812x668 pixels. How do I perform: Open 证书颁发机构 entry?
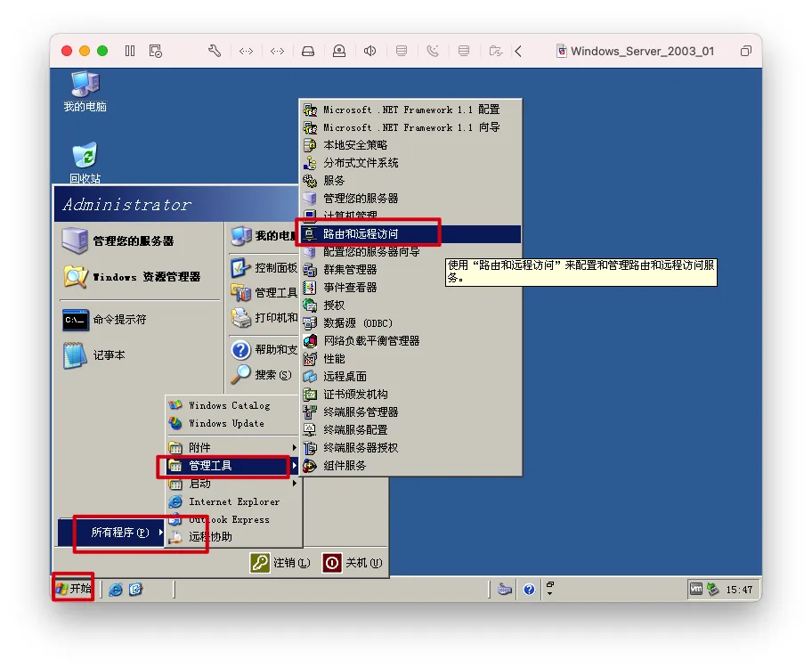pyautogui.click(x=410, y=395)
